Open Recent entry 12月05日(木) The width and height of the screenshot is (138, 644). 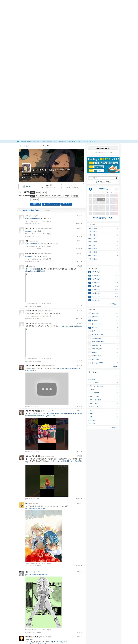pyautogui.click(x=93, y=228)
